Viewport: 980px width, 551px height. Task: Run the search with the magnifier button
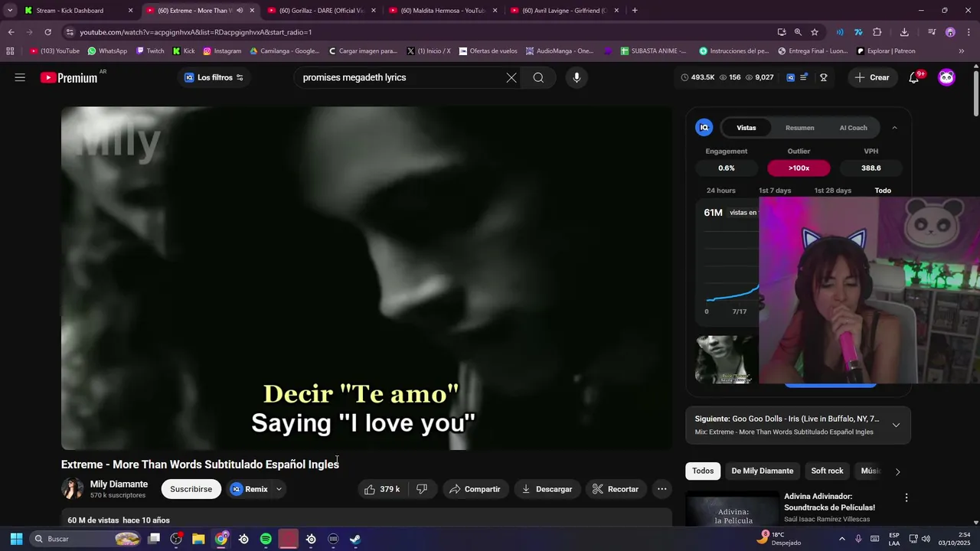pos(538,77)
